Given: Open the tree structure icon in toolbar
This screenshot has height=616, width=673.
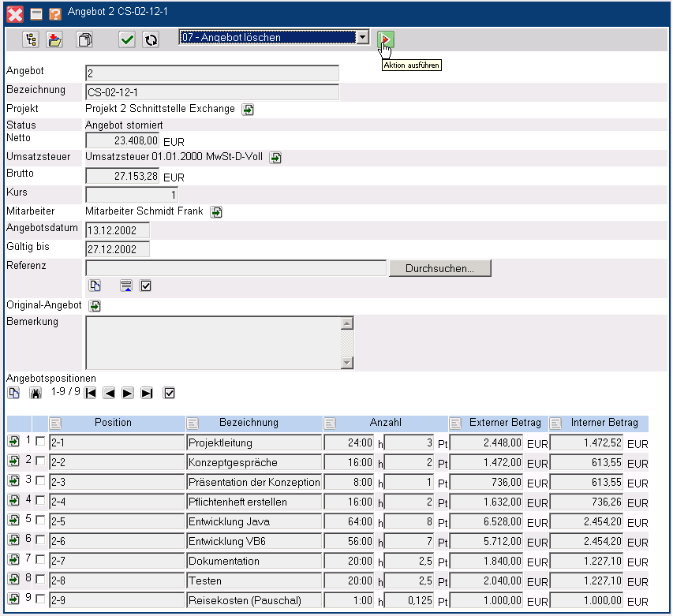Looking at the screenshot, I should coord(32,40).
